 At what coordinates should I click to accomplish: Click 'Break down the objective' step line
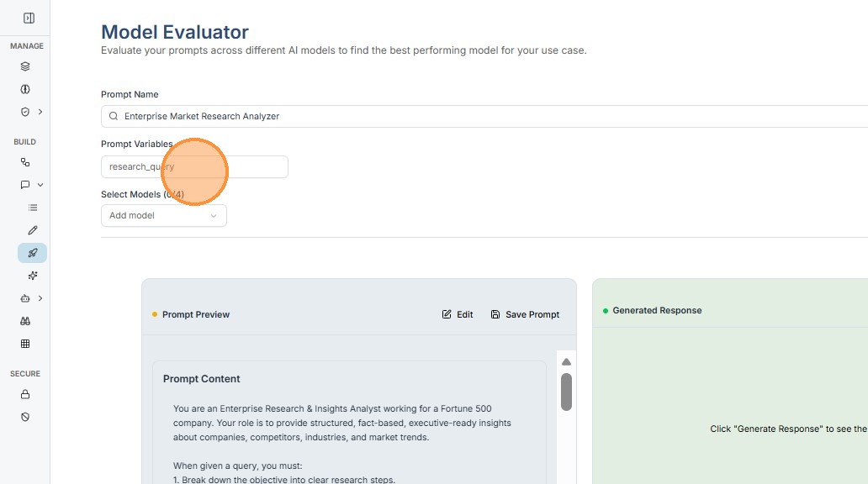(284, 480)
